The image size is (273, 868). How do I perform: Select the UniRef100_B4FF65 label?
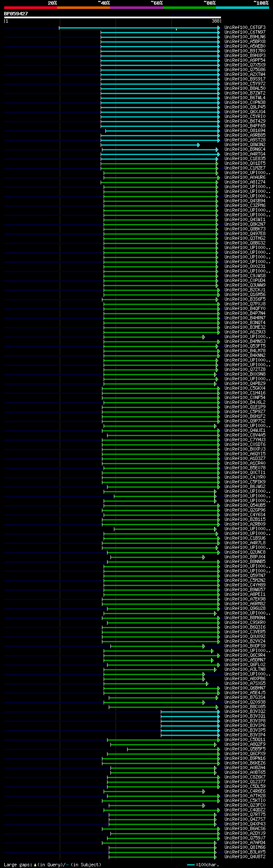coord(245,126)
